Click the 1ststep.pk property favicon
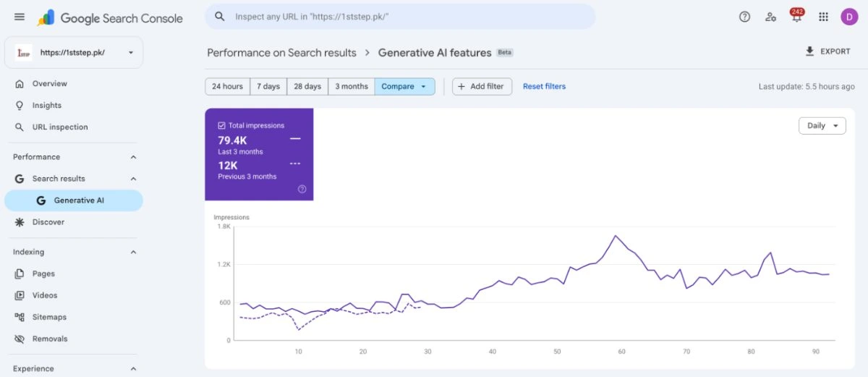 click(x=24, y=53)
